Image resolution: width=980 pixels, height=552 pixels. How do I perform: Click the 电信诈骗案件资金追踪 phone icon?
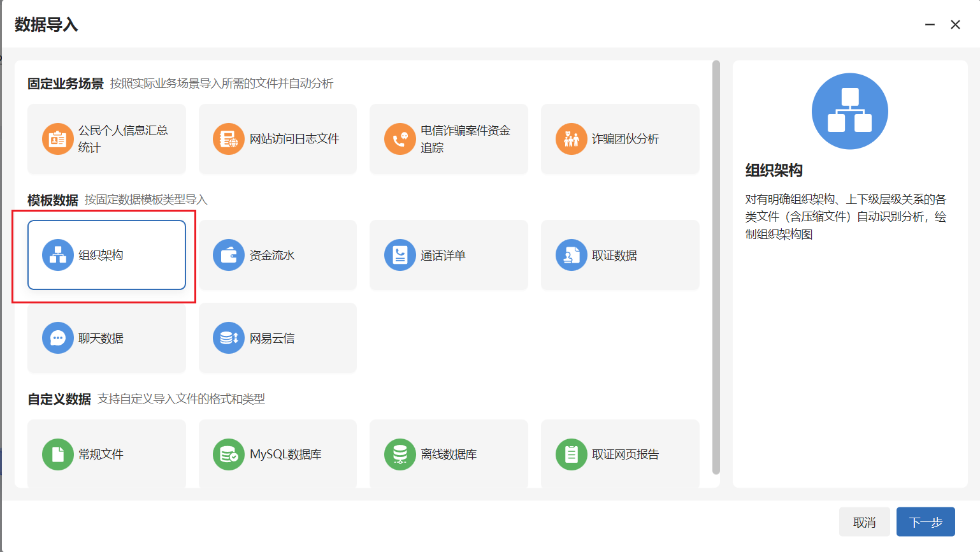[400, 139]
